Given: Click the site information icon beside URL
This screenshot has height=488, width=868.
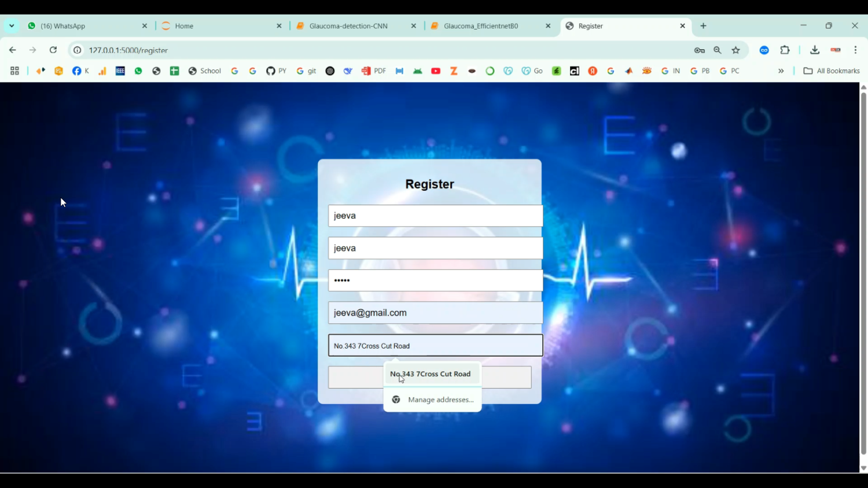Looking at the screenshot, I should point(77,50).
